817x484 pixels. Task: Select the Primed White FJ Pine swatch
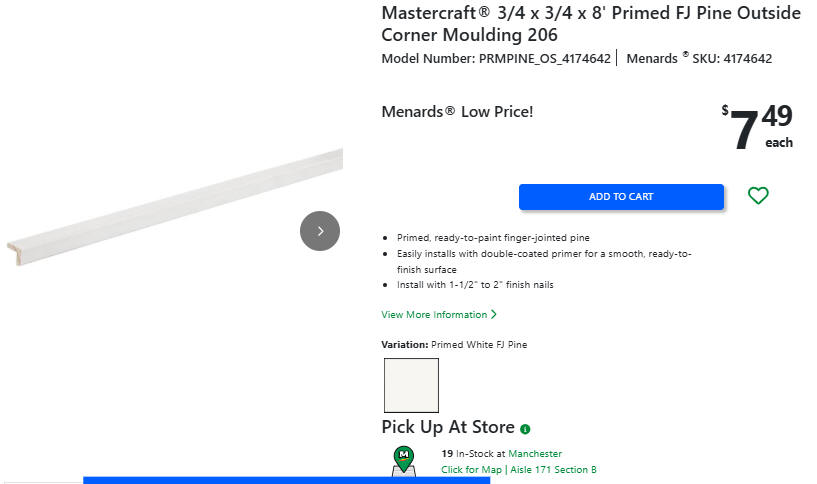coord(411,385)
